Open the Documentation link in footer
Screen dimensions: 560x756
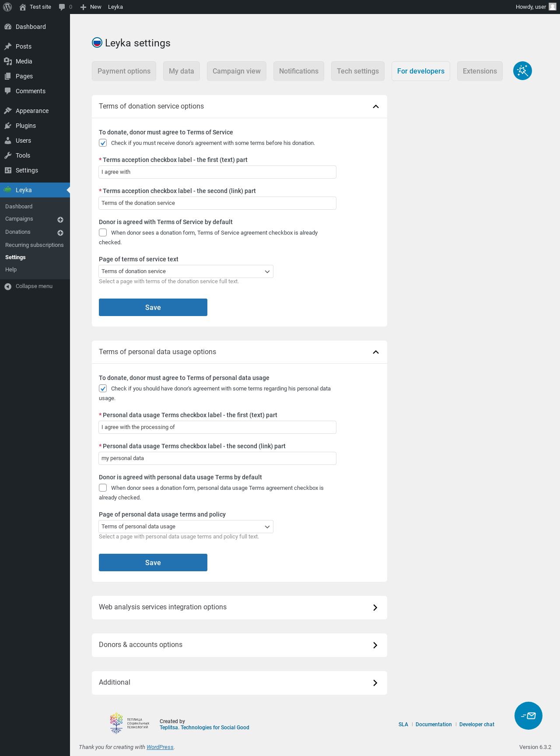[x=434, y=724]
